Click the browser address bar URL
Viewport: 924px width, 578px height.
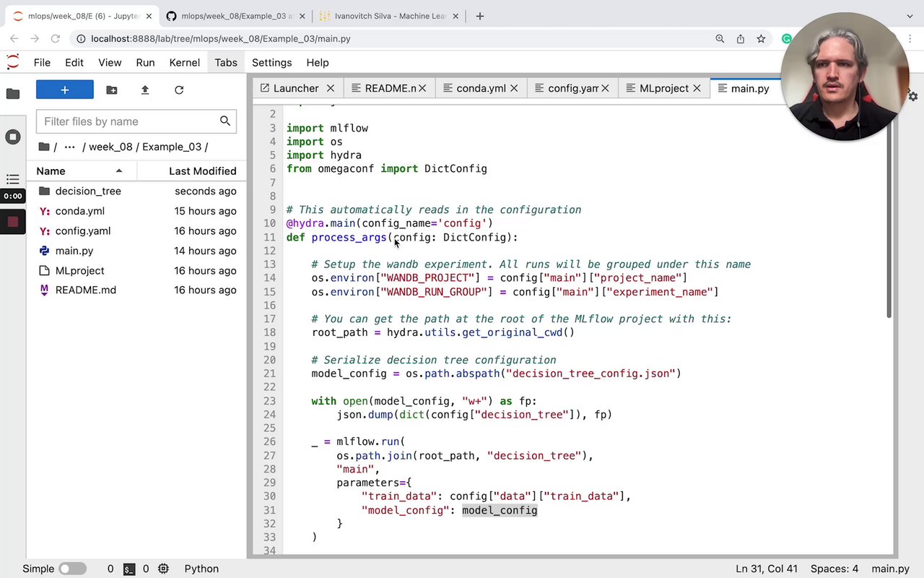coord(221,39)
